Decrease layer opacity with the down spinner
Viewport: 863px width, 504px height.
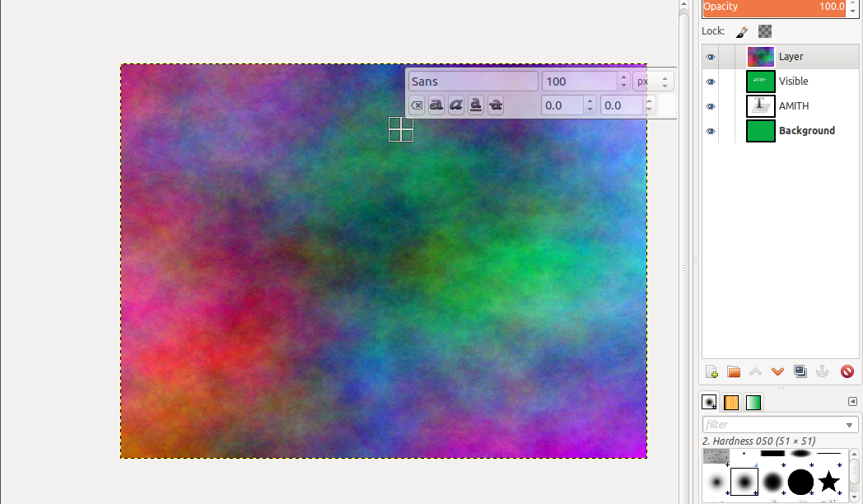click(x=852, y=12)
